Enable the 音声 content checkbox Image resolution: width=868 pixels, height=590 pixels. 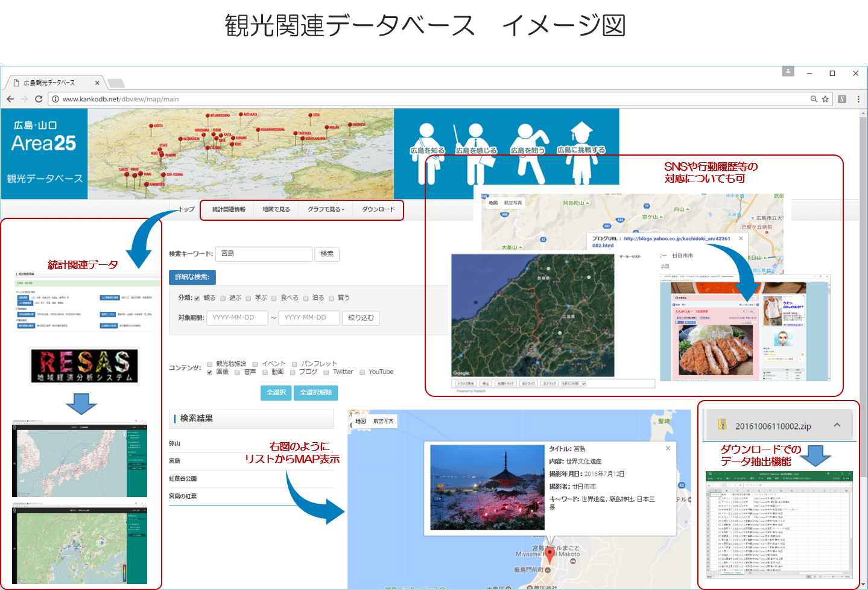(237, 372)
